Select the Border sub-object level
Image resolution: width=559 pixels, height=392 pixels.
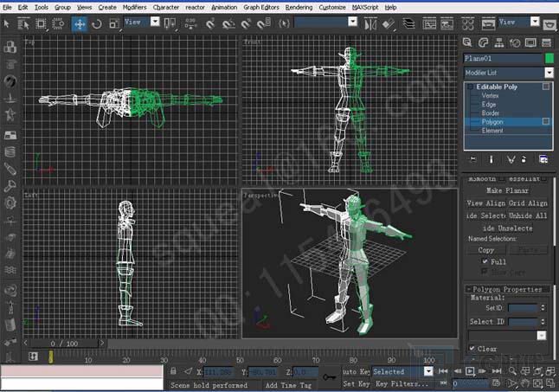491,113
